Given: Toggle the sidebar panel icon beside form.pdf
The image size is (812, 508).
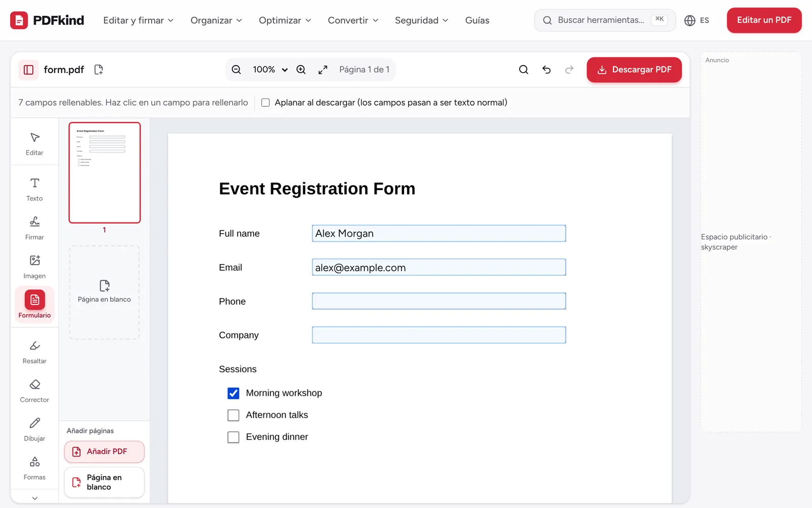Looking at the screenshot, I should [x=28, y=70].
